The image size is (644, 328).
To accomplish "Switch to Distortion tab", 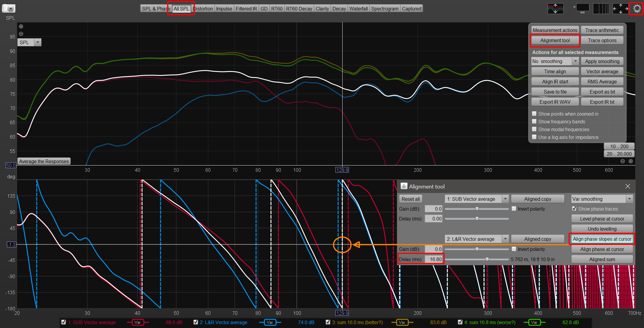I will coord(203,9).
